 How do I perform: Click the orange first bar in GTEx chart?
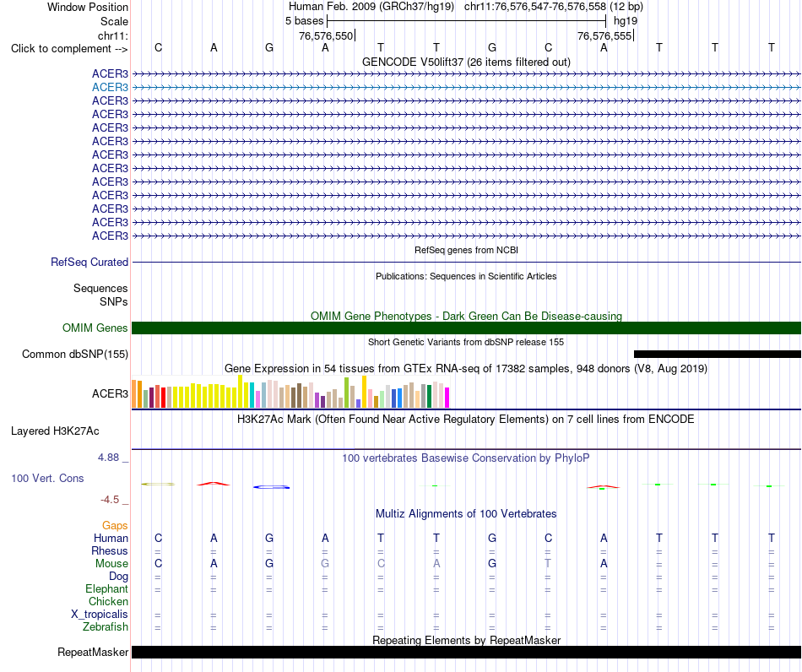tap(134, 393)
